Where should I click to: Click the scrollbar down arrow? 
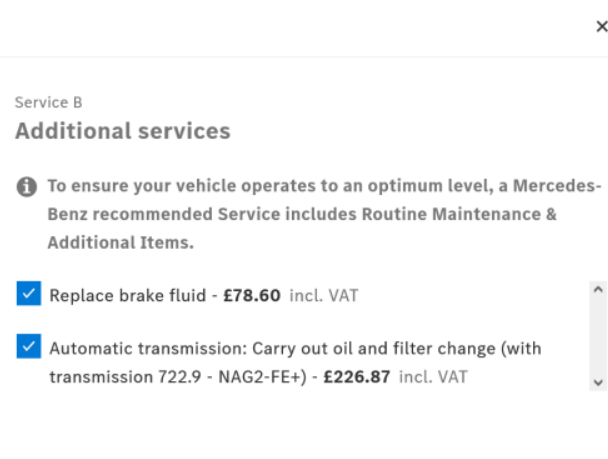(x=598, y=381)
